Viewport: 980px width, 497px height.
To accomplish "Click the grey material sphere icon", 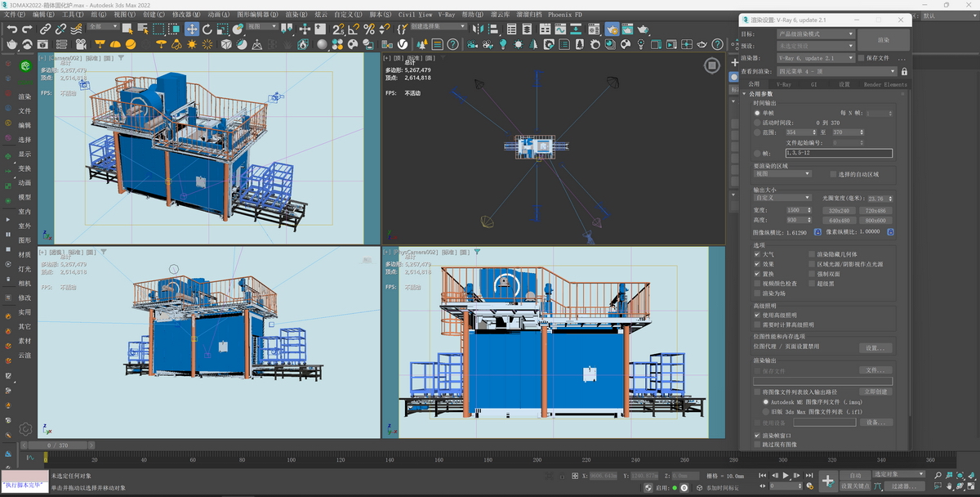I will pyautogui.click(x=323, y=44).
